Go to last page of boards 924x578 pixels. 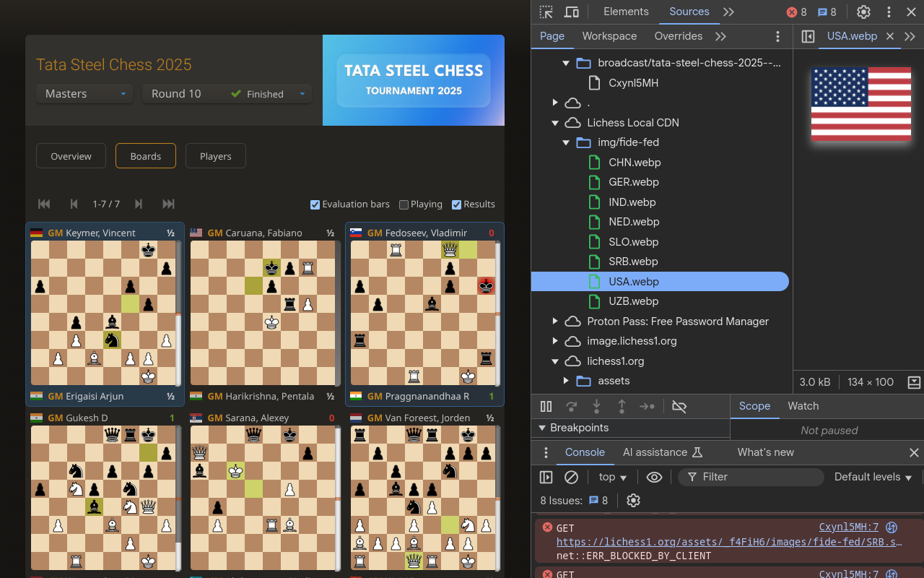click(168, 204)
